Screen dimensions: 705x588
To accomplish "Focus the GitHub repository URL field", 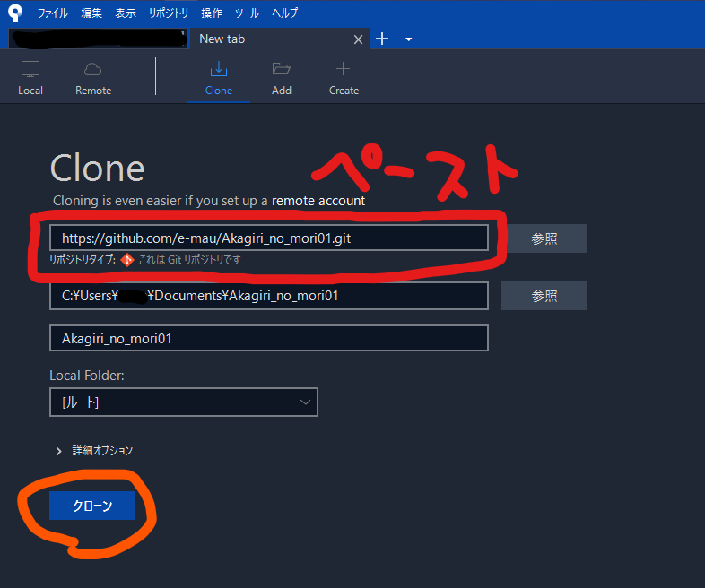I will pyautogui.click(x=269, y=238).
